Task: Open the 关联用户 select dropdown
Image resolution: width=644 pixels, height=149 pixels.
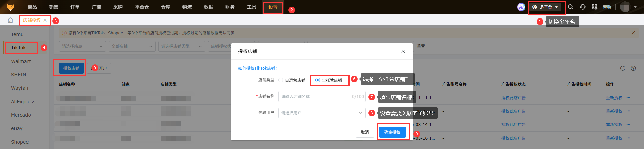Action: [x=322, y=113]
